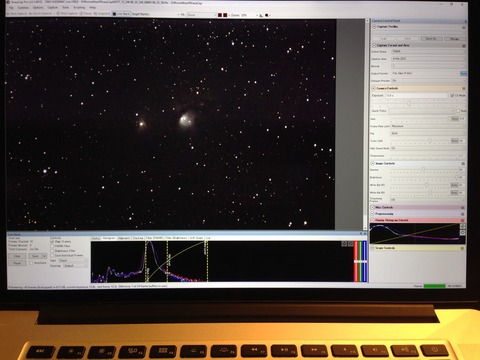
Task: Open Image Controls section menu icon
Action: coord(463,164)
